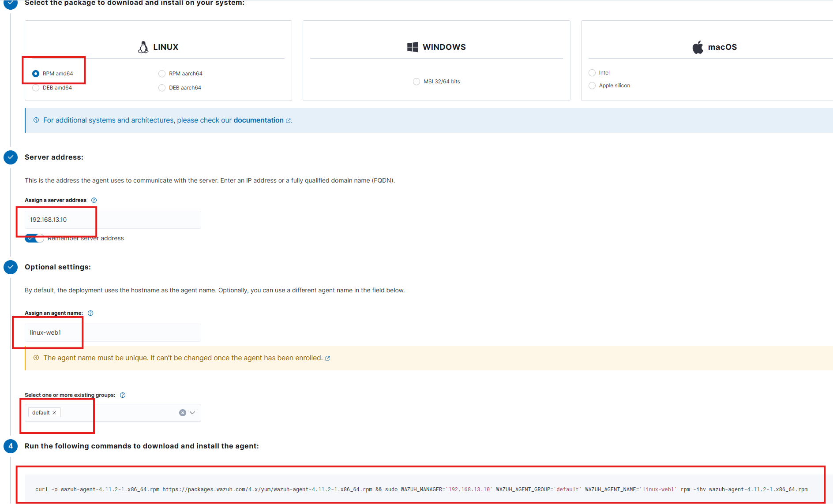The width and height of the screenshot is (833, 504).
Task: Open external link icon after agent name warning
Action: click(327, 358)
